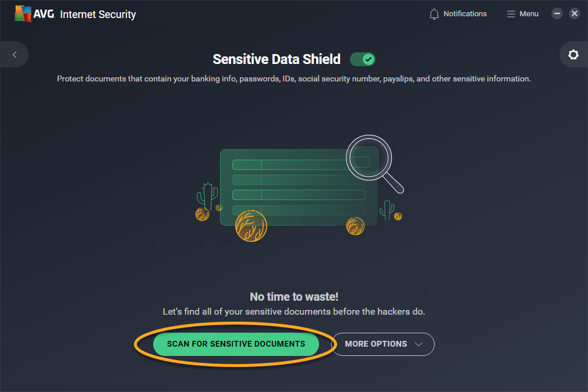Open the Menu text label
This screenshot has height=392, width=588.
[x=529, y=14]
